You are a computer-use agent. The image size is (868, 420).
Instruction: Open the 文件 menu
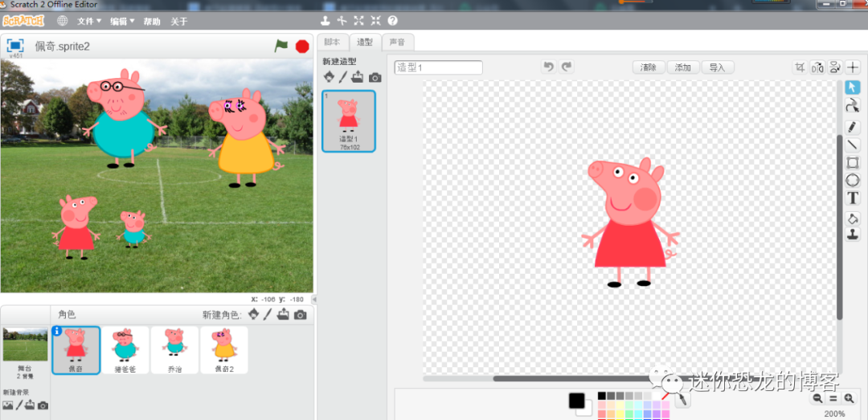(89, 22)
